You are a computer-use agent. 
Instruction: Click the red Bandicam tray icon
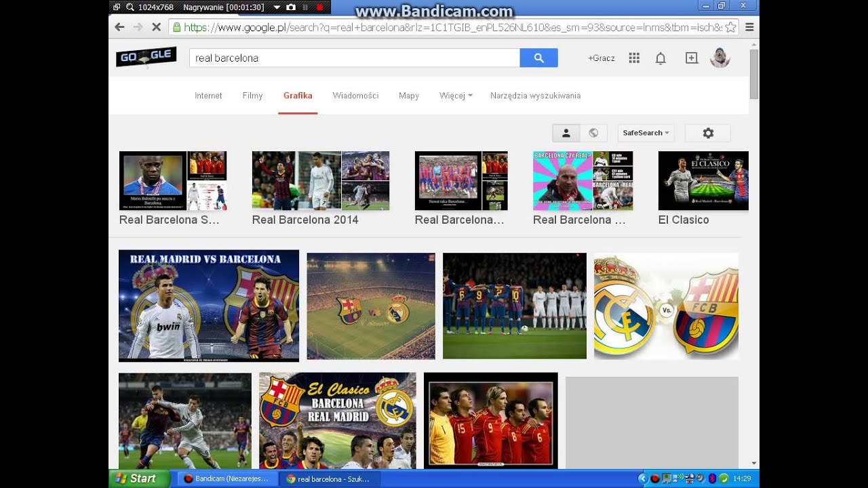coord(655,479)
